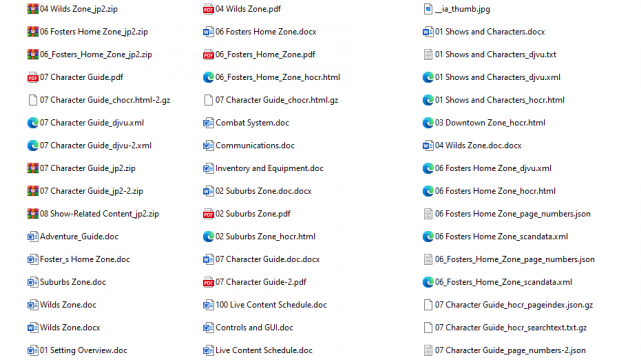Select file name Controls and GUI.doc
Image resolution: width=641 pixels, height=360 pixels.
[x=254, y=327]
